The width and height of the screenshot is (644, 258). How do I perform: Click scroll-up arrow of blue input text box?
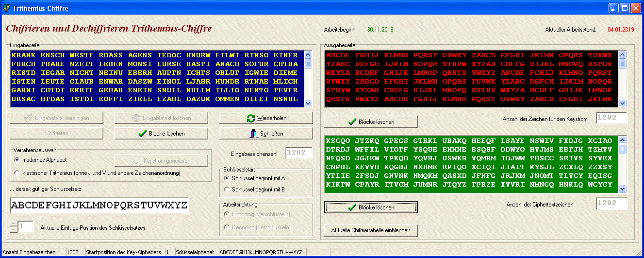tap(308, 55)
